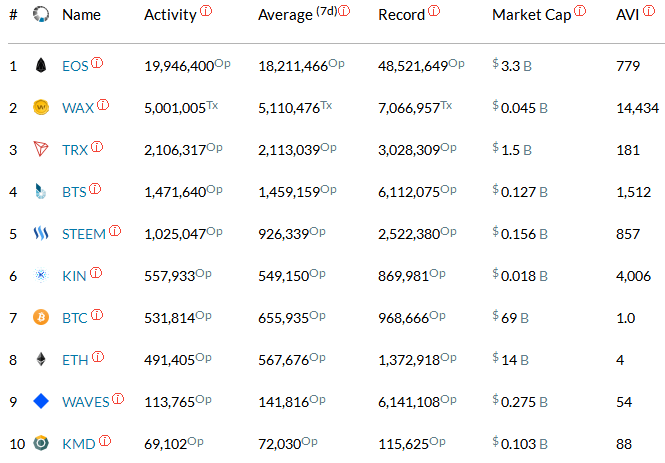Sort by the Average (7d) column header
The image size is (665, 463).
(x=298, y=14)
